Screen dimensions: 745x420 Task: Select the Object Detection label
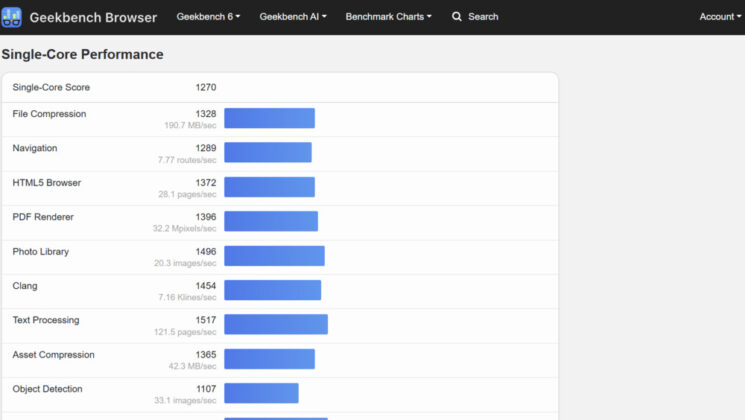click(48, 389)
